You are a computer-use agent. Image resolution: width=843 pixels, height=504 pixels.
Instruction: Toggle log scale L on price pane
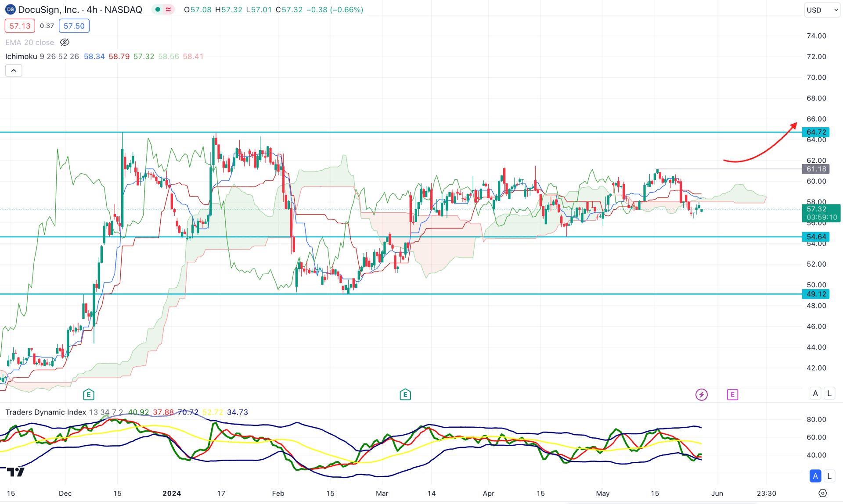tap(829, 393)
